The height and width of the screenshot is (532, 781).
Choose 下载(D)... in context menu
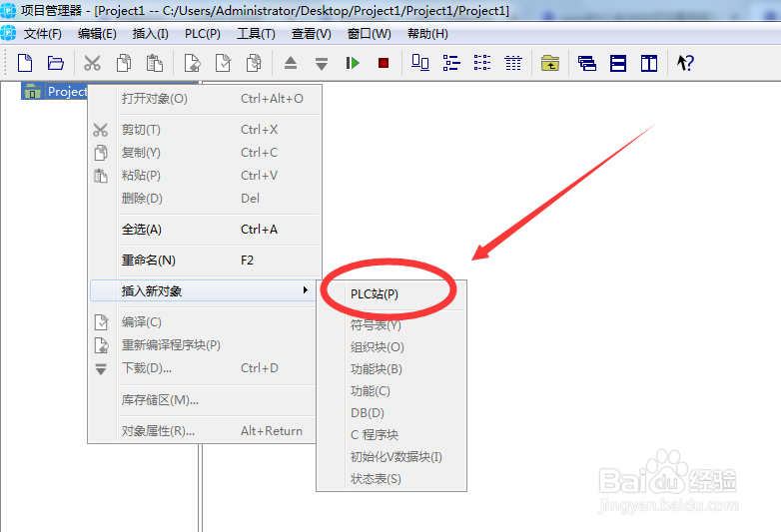click(x=203, y=368)
